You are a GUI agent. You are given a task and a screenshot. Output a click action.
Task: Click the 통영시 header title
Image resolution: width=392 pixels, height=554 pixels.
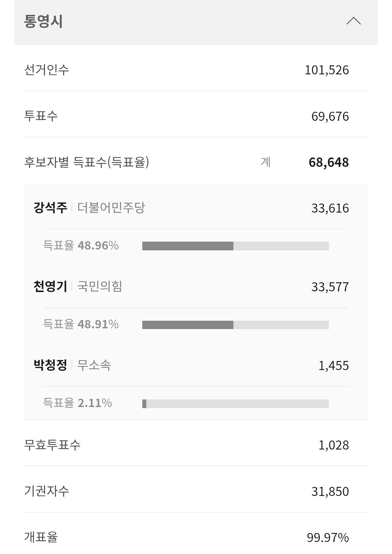43,21
